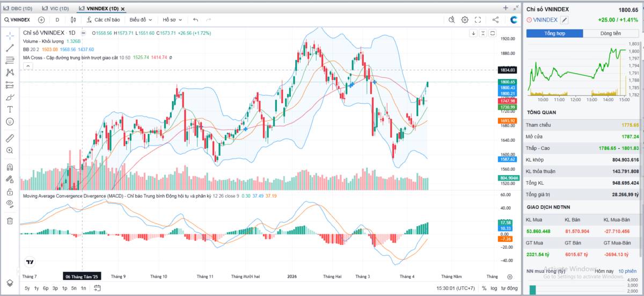This screenshot has width=644, height=296.
Task: Select the trend line drawing tool
Action: pos(10,48)
